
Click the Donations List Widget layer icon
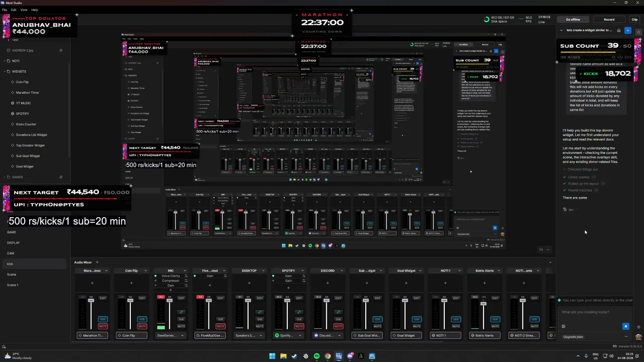point(13,135)
